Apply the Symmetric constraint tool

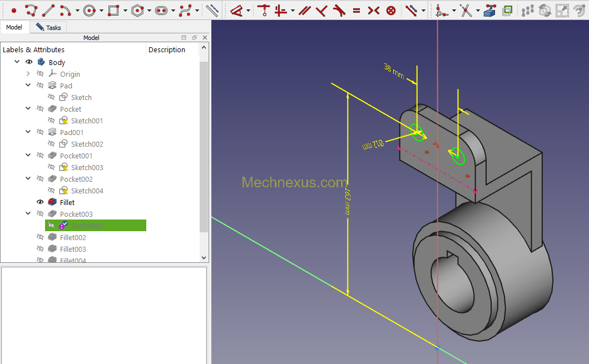(x=374, y=10)
